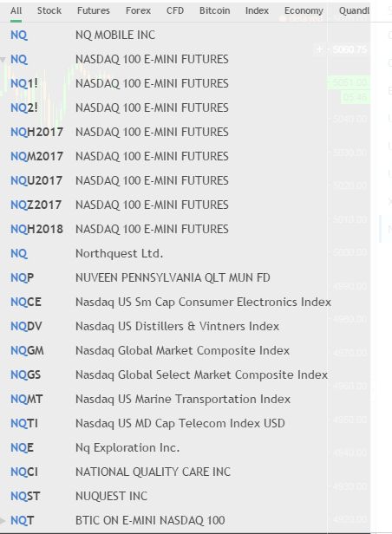Image resolution: width=392 pixels, height=534 pixels.
Task: Choose NQ1! NASDAQ 100 E-MINI FUTURES
Action: [x=185, y=83]
